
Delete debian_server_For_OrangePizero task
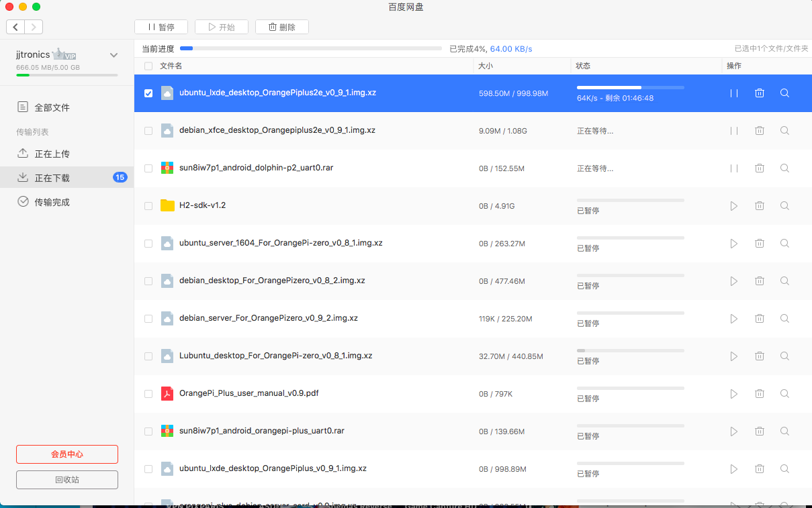[760, 319]
